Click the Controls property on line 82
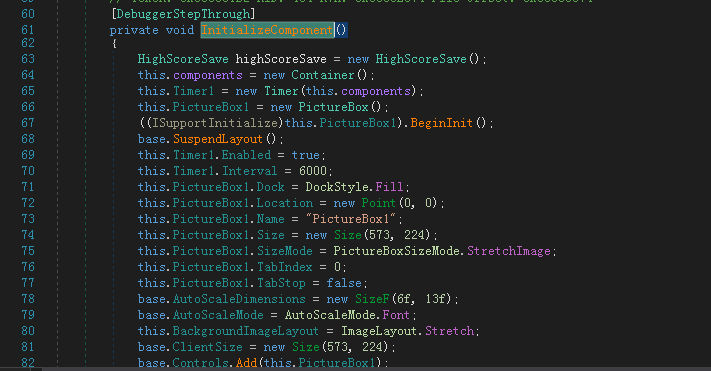Image resolution: width=711 pixels, height=371 pixels. pyautogui.click(x=200, y=363)
